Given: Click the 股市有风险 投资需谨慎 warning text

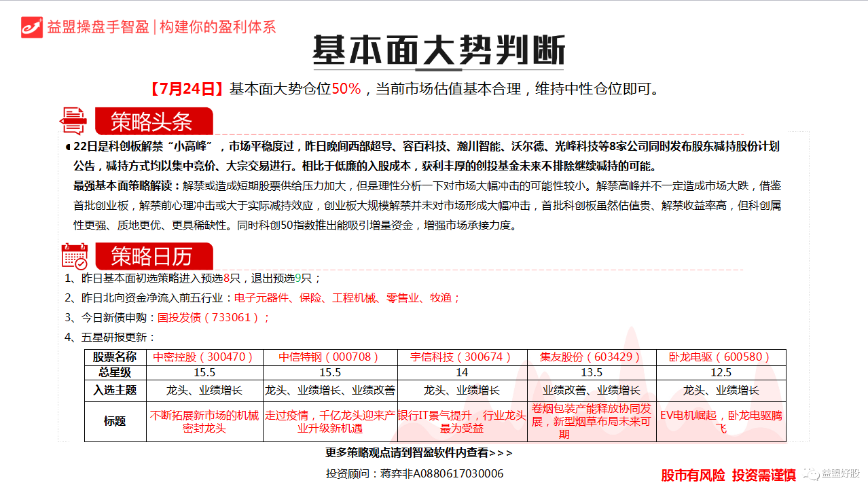Looking at the screenshot, I should pos(728,475).
